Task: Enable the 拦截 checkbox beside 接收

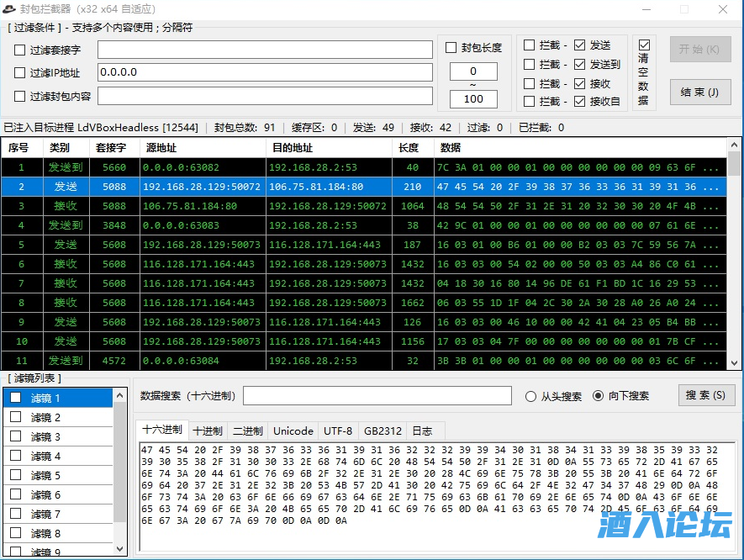Action: click(x=530, y=83)
